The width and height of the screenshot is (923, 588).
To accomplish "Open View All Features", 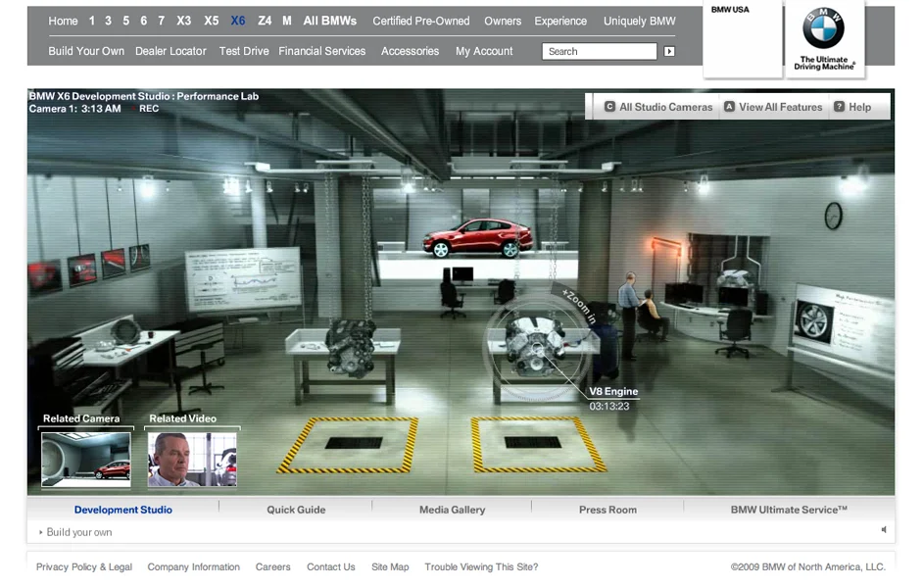I will [773, 107].
